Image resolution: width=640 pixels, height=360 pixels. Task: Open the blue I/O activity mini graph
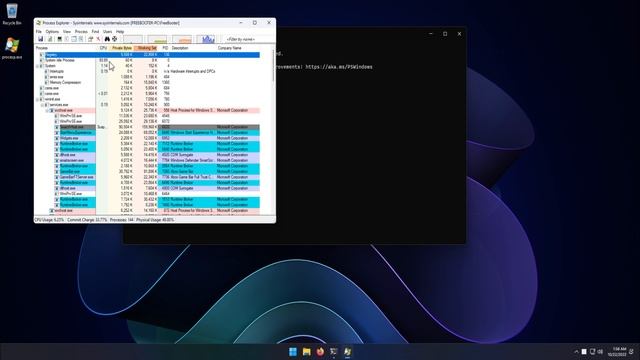tap(207, 39)
